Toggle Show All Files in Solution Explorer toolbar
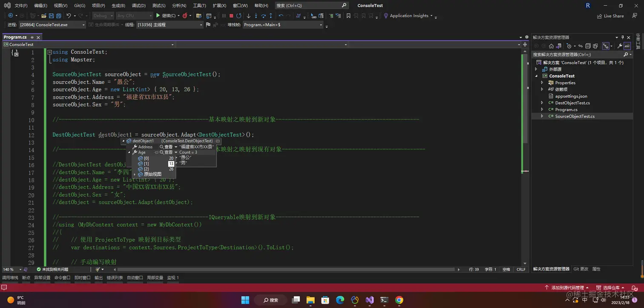This screenshot has height=308, width=644. pyautogui.click(x=595, y=46)
